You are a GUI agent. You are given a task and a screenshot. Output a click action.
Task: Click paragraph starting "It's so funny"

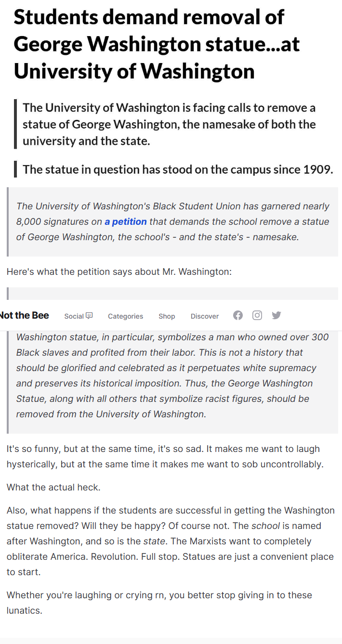pyautogui.click(x=163, y=456)
